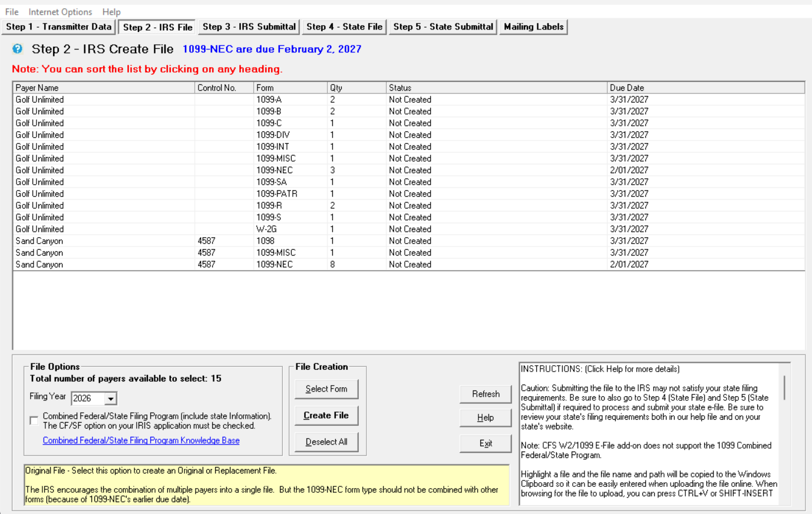Click Qty 8 in Sand Canyon 1099-NEC row
The width and height of the screenshot is (812, 514).
coord(332,264)
